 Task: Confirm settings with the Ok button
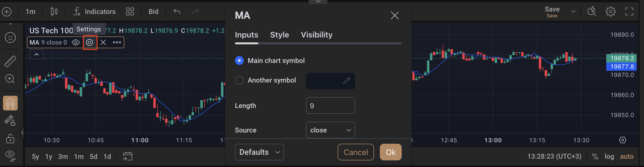point(390,152)
